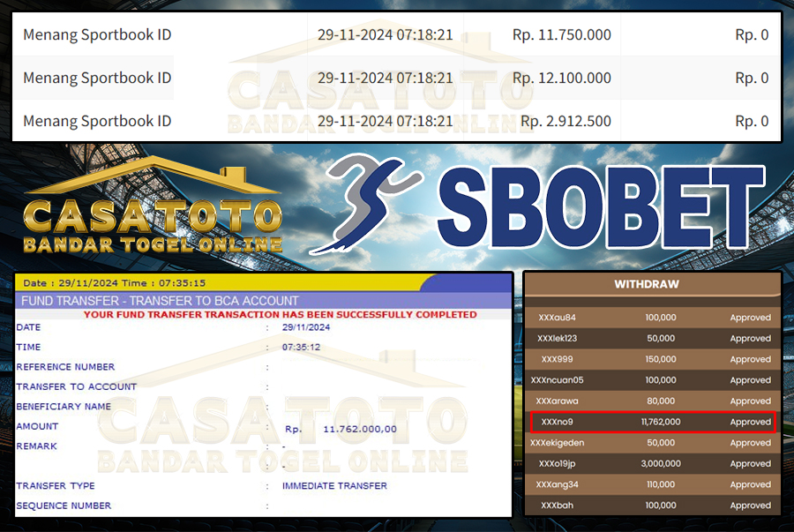Click the SBOBET blue wordmark

pos(600,209)
